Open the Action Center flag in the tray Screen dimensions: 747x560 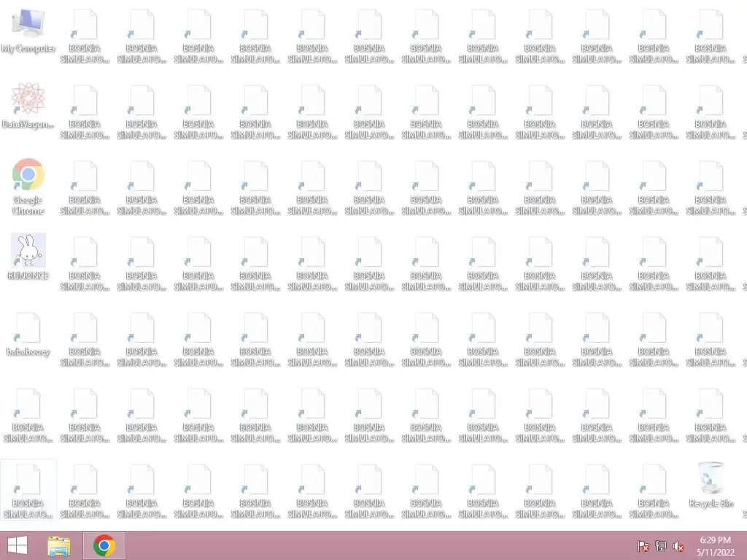[643, 546]
